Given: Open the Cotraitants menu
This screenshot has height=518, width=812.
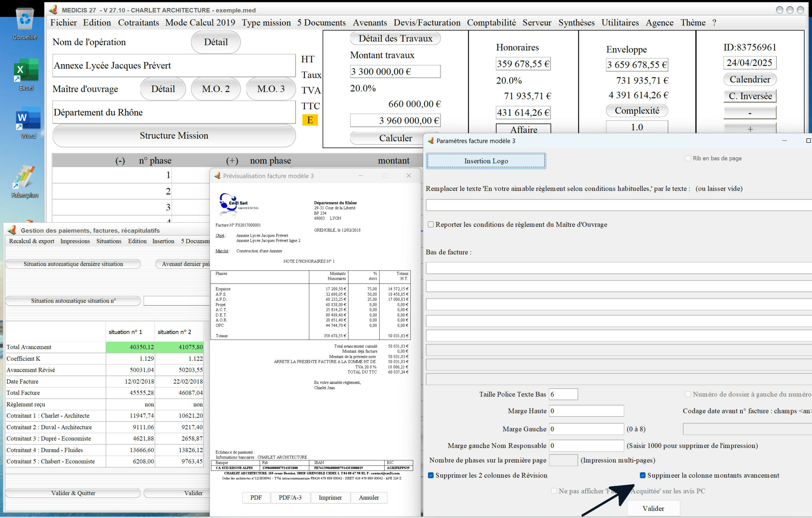Looking at the screenshot, I should 138,23.
